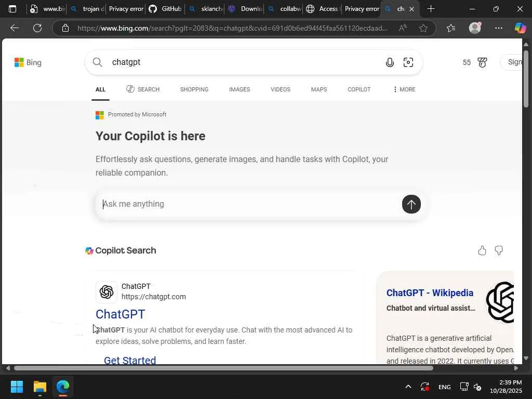This screenshot has height=399, width=532.
Task: Click the Sign in button
Action: point(512,62)
